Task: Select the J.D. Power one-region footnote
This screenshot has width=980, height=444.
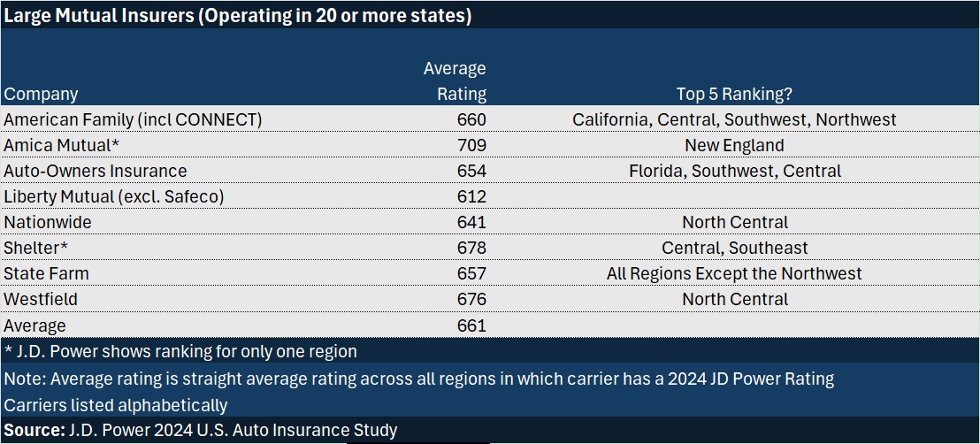Action: tap(180, 351)
